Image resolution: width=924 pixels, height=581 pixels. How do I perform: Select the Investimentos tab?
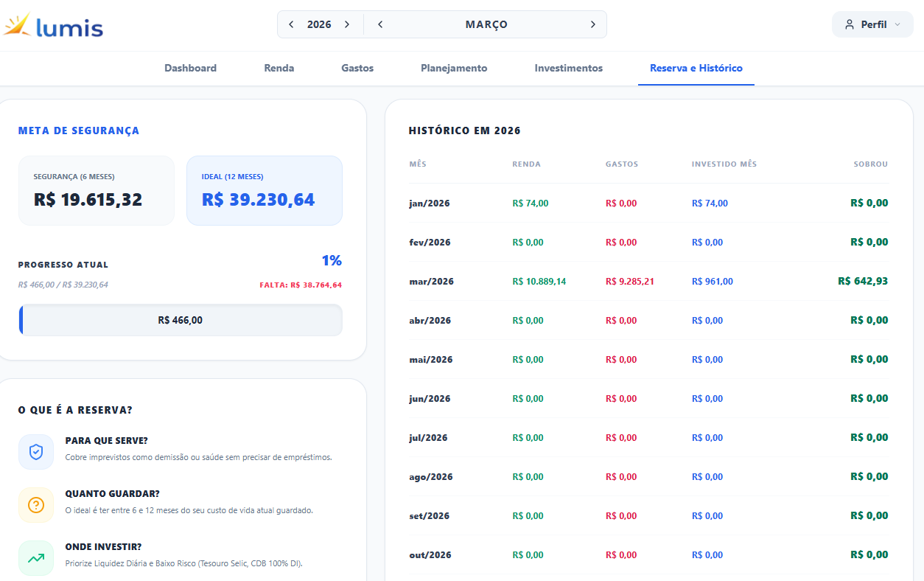[x=568, y=68]
